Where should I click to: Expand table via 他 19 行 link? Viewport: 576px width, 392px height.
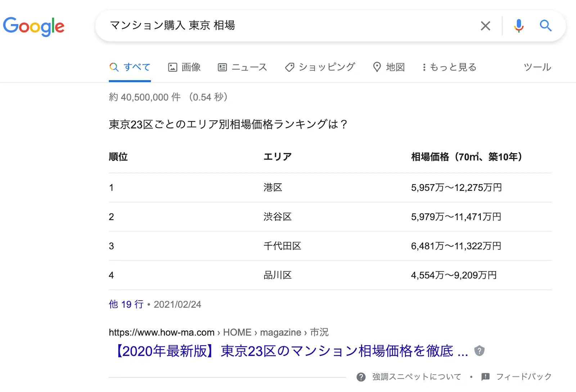tap(126, 305)
